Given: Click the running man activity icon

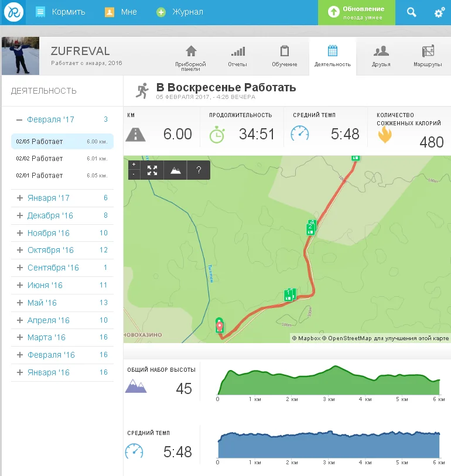Looking at the screenshot, I should (x=142, y=91).
